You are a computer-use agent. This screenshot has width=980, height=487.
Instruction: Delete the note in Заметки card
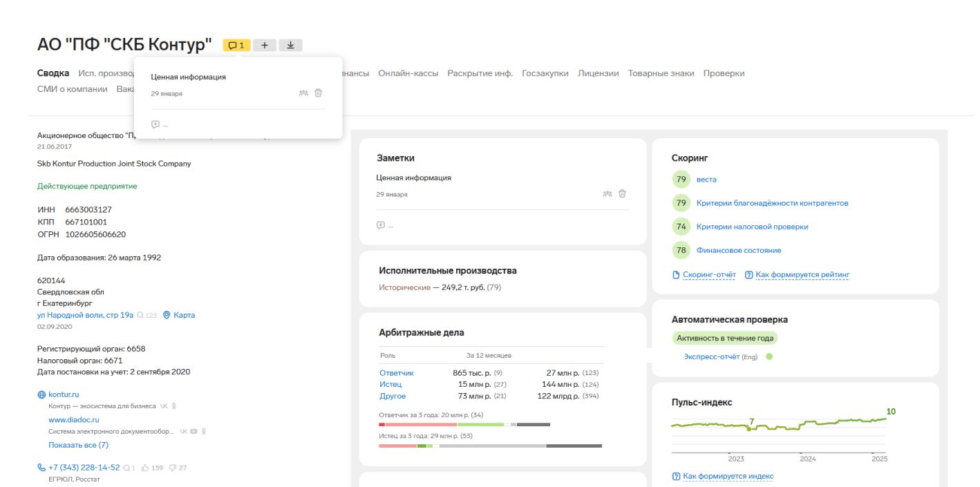pos(622,194)
